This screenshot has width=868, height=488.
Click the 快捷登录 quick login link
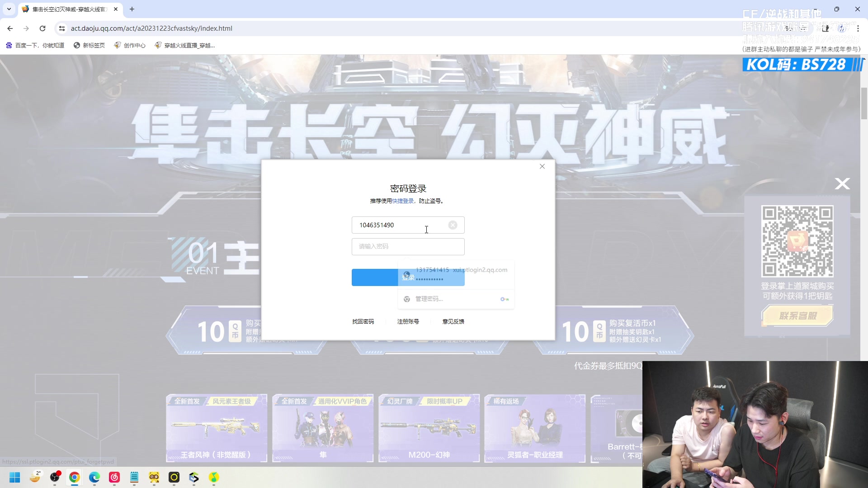click(x=402, y=201)
